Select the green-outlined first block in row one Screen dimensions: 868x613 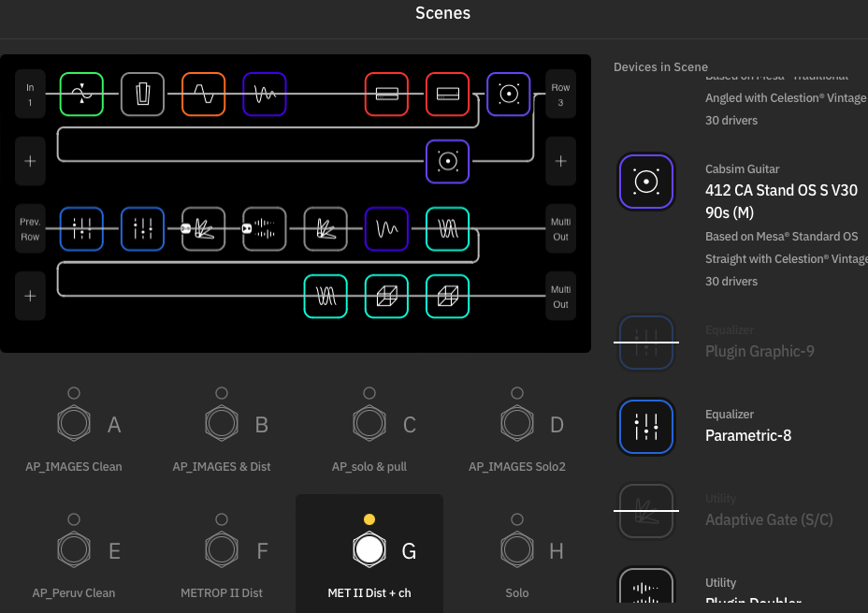(81, 94)
